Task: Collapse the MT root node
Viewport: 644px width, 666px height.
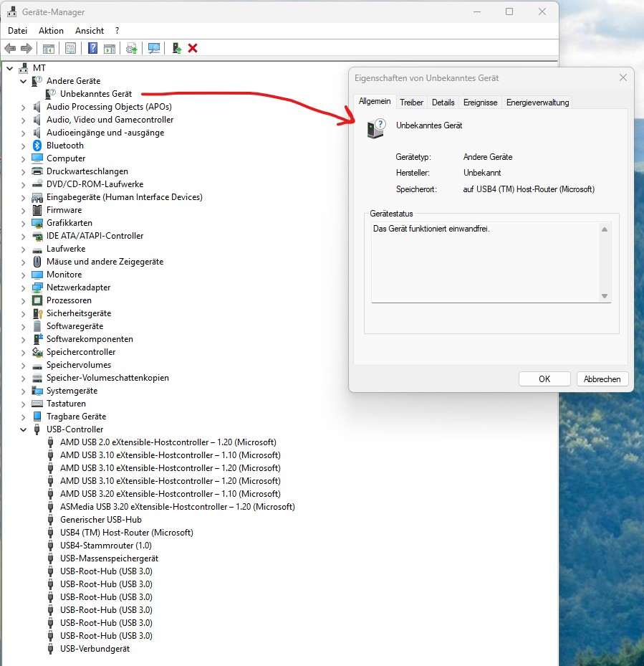Action: point(10,68)
